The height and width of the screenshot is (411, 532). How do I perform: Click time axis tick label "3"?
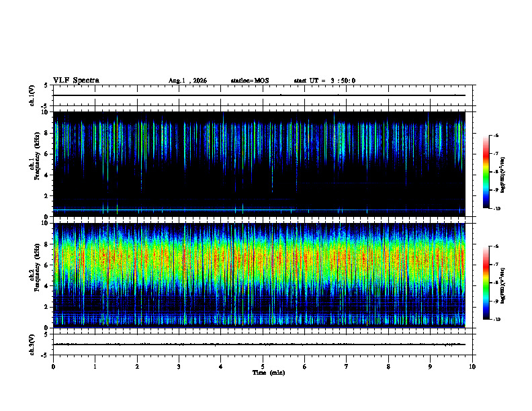[x=179, y=367]
